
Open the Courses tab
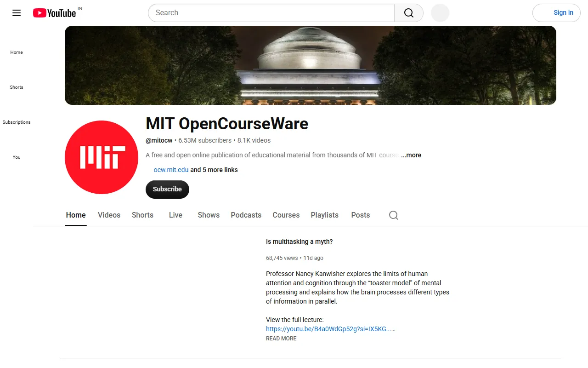pos(286,215)
